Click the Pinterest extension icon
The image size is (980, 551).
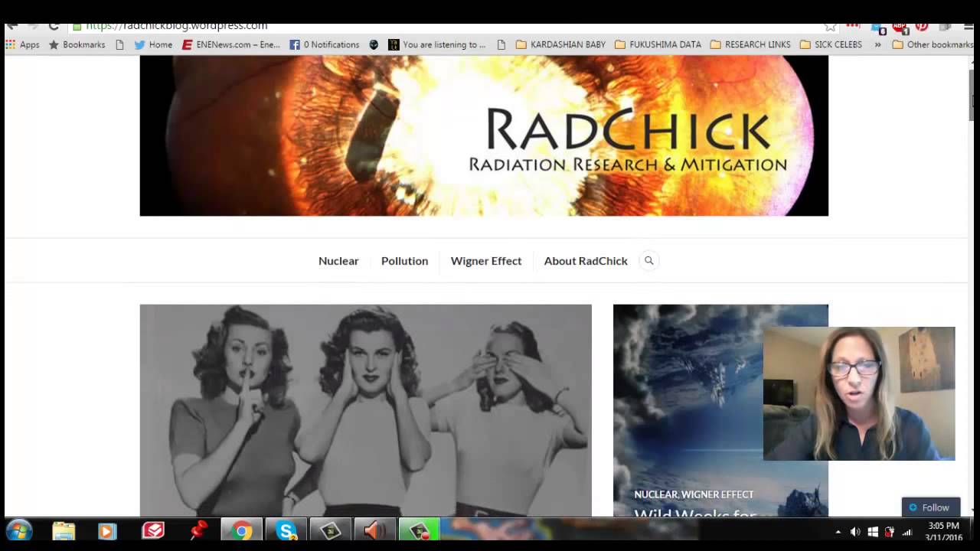point(922,26)
